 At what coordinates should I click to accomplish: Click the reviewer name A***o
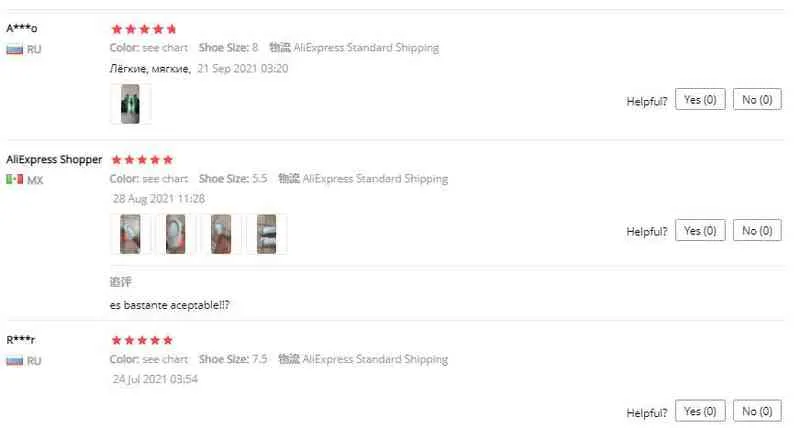21,28
